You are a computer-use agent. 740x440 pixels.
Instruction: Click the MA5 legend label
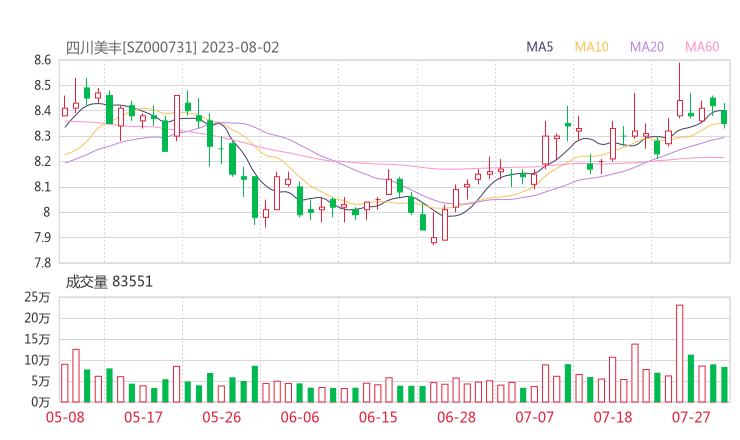click(539, 47)
